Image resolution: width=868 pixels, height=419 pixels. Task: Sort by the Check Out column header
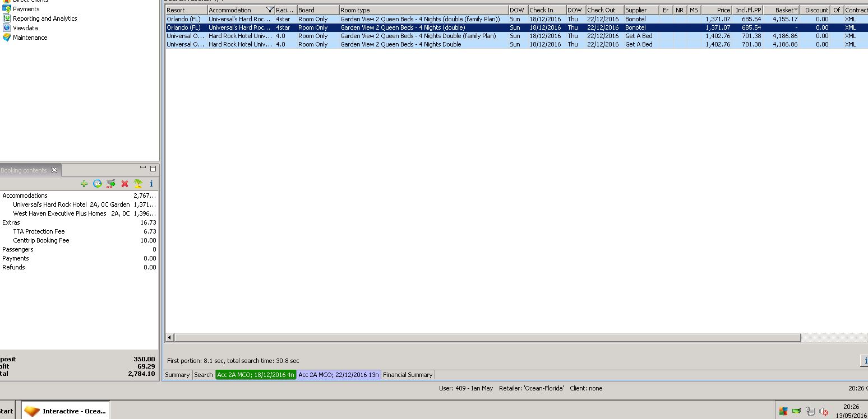click(x=604, y=10)
